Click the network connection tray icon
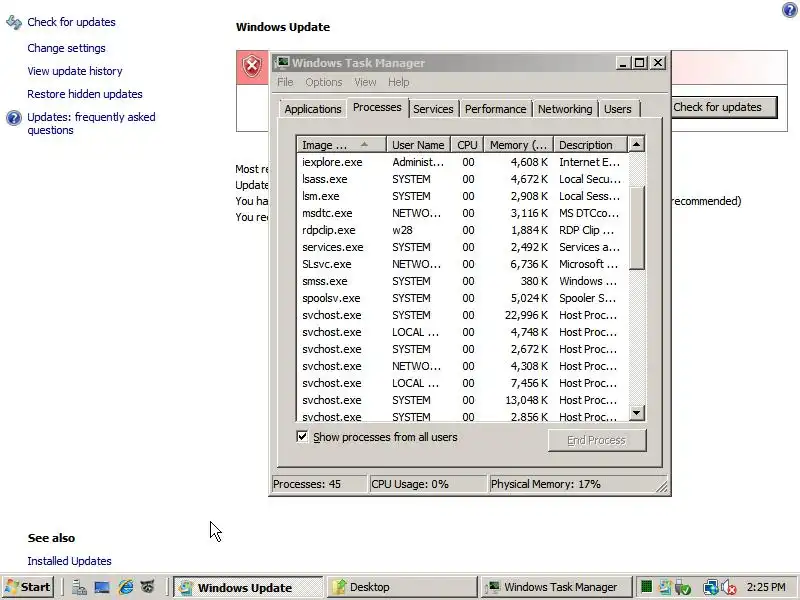The width and height of the screenshot is (800, 600). pyautogui.click(x=710, y=588)
